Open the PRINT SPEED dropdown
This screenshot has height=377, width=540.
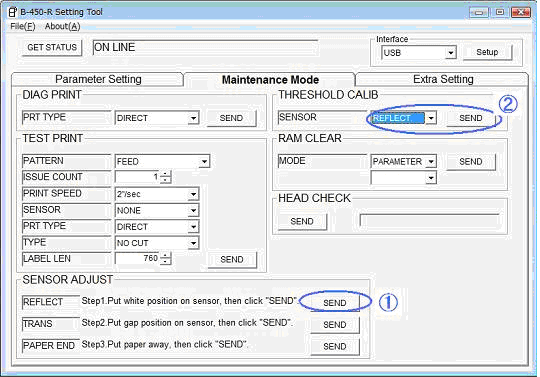pos(194,194)
